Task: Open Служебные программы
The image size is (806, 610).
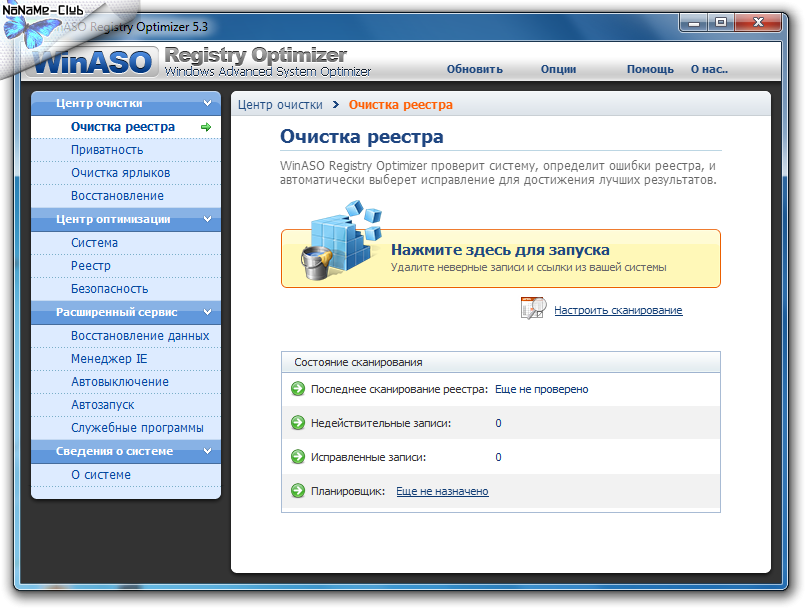Action: coord(126,428)
